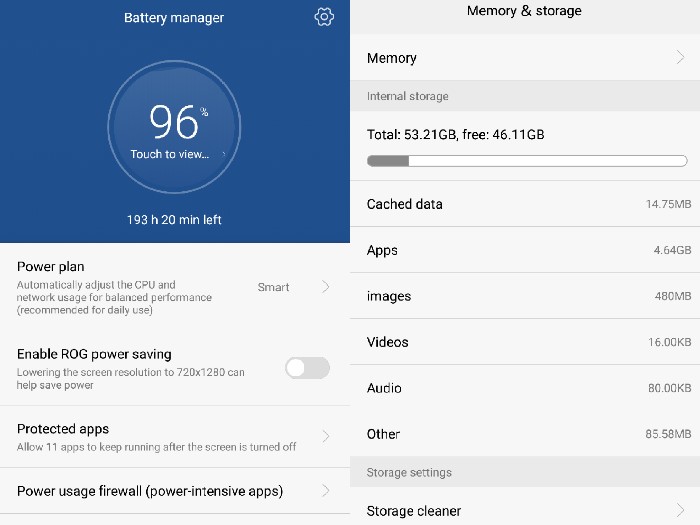Click the '85.58MB' other value
700x525 pixels.
tap(668, 434)
